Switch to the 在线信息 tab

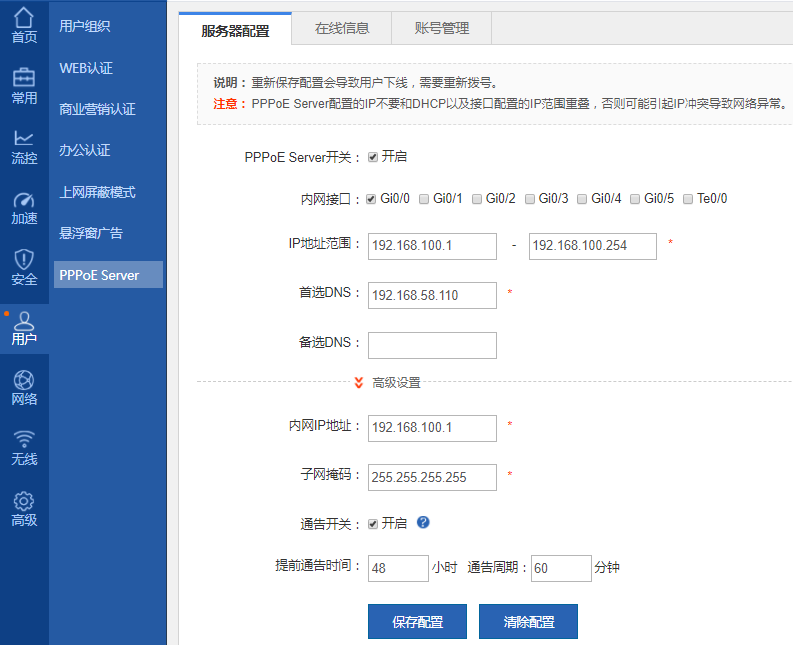[342, 28]
